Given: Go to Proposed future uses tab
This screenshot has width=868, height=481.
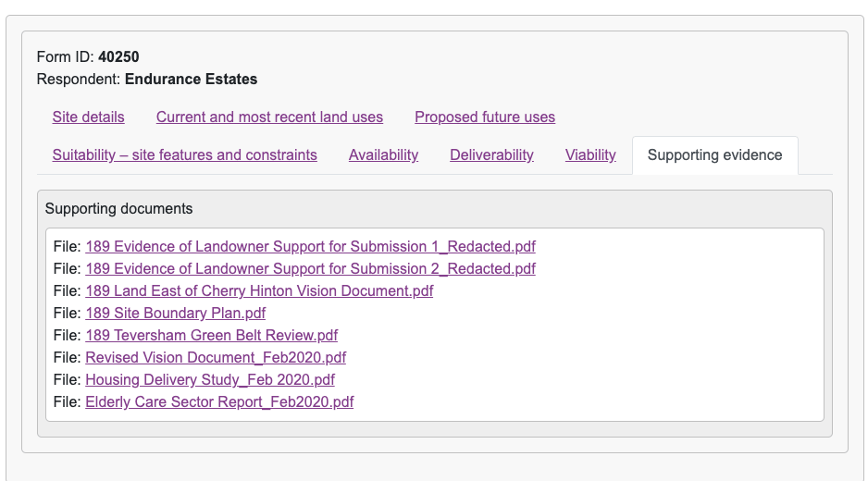Looking at the screenshot, I should click(484, 117).
